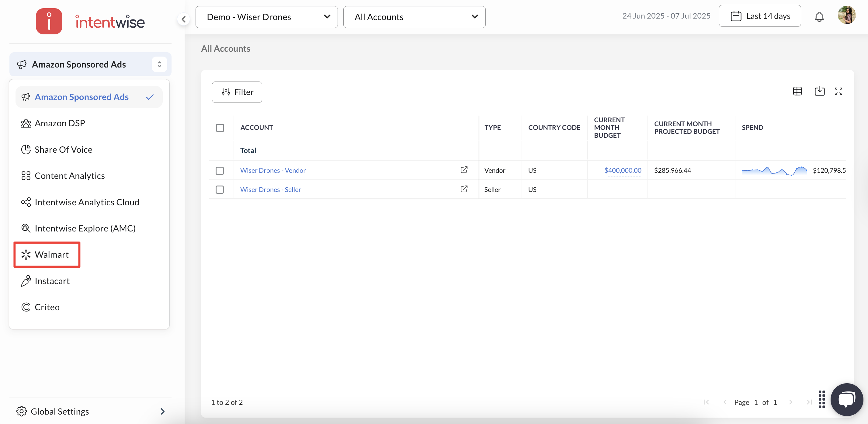Go to the last page
Screen dimensions: 868x424
809,402
